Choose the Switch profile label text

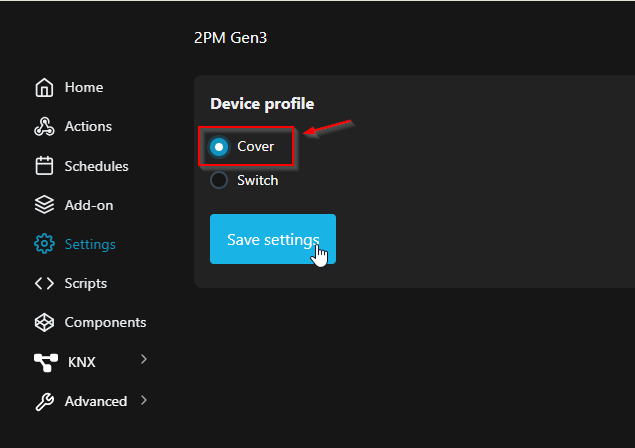pyautogui.click(x=257, y=181)
